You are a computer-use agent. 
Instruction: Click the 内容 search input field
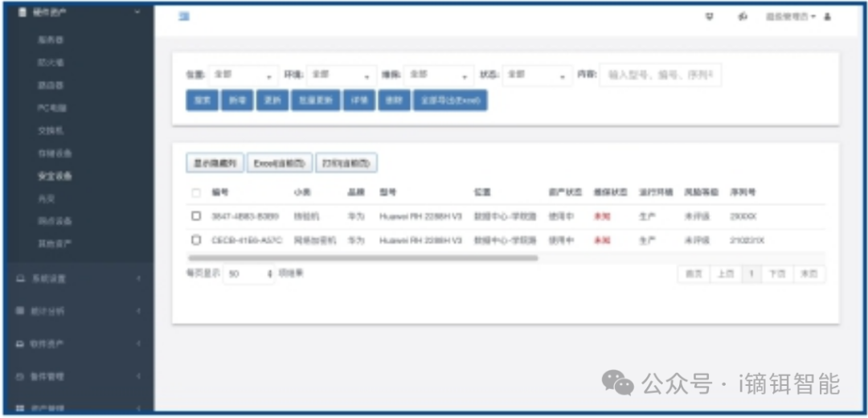coord(660,75)
